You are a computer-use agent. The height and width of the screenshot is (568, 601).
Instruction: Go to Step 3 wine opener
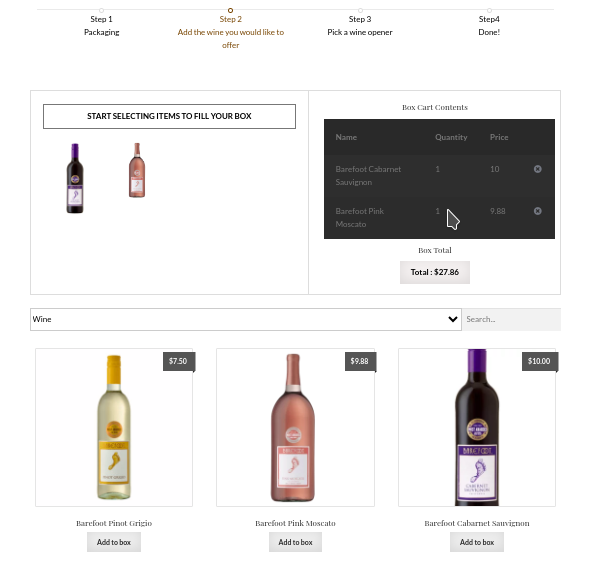(x=360, y=25)
